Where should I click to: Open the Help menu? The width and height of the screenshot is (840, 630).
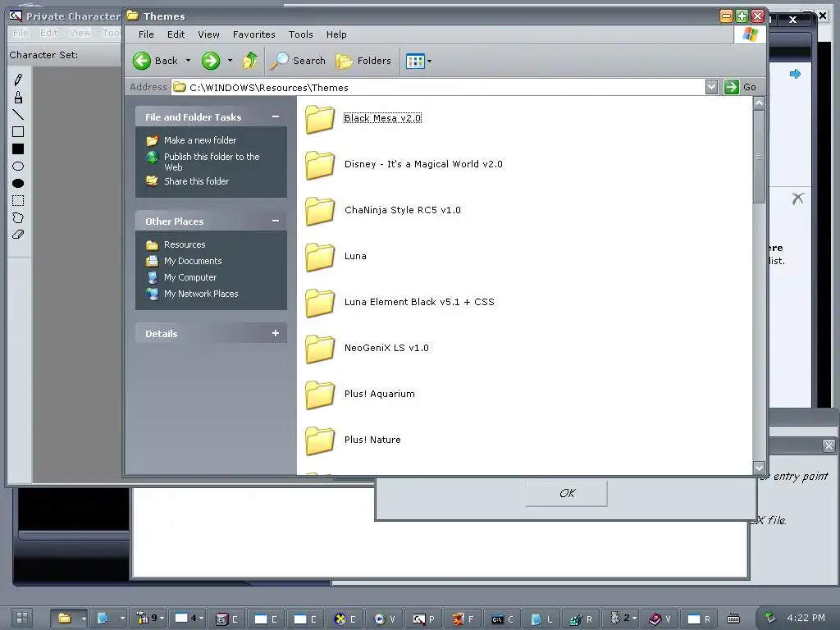[336, 34]
